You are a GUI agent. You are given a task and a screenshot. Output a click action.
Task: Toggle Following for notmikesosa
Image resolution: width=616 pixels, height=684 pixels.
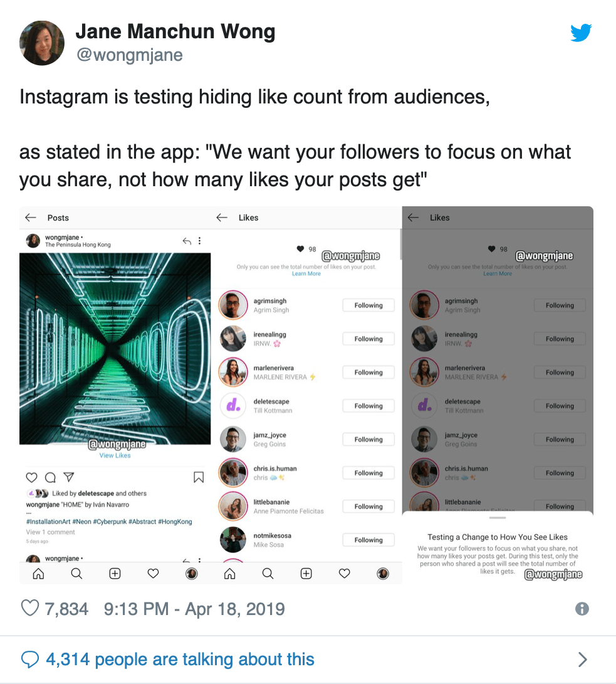pyautogui.click(x=368, y=540)
